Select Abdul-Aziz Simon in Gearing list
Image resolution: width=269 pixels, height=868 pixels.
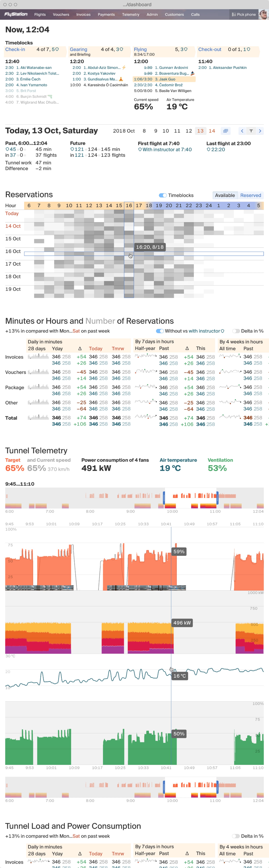[102, 68]
